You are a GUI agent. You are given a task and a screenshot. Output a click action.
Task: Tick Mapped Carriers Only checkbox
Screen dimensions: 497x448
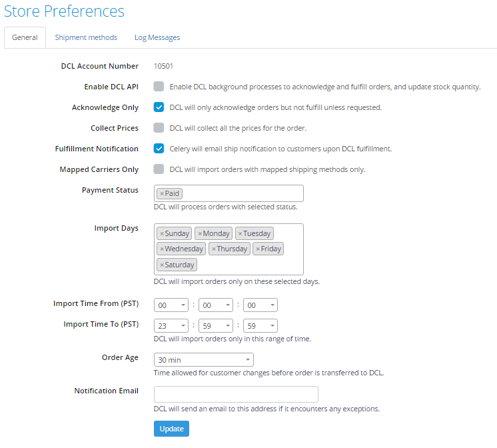click(159, 169)
